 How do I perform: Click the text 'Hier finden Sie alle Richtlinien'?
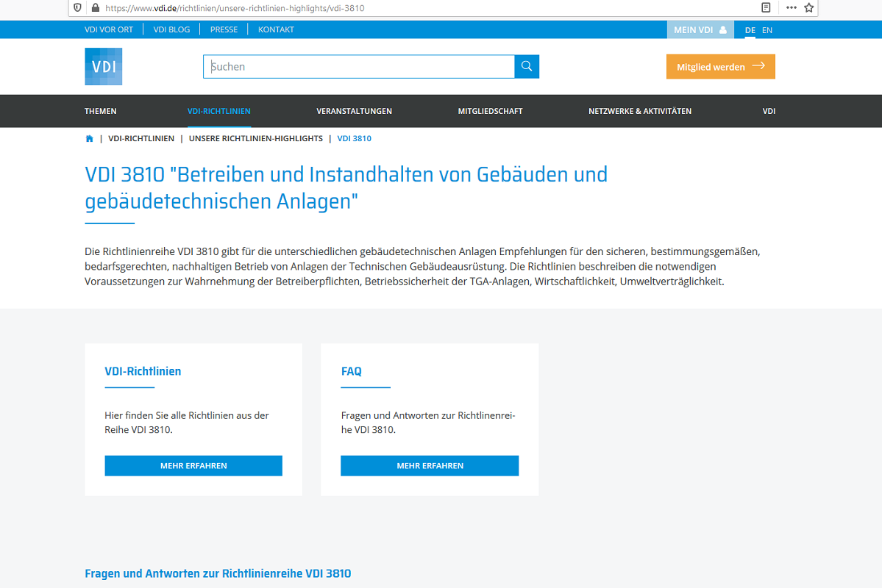[x=187, y=422]
